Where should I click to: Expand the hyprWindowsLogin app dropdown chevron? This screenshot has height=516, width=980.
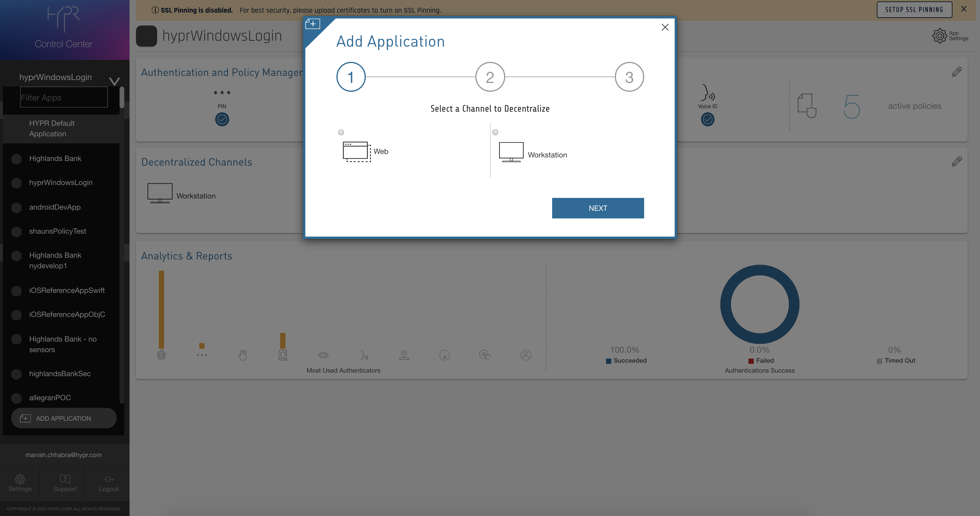coord(114,81)
